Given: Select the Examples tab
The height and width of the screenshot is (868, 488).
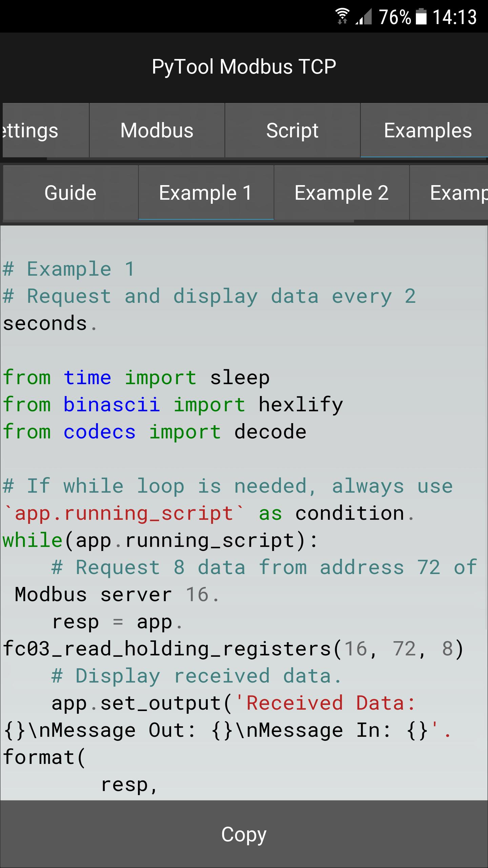Looking at the screenshot, I should 424,131.
